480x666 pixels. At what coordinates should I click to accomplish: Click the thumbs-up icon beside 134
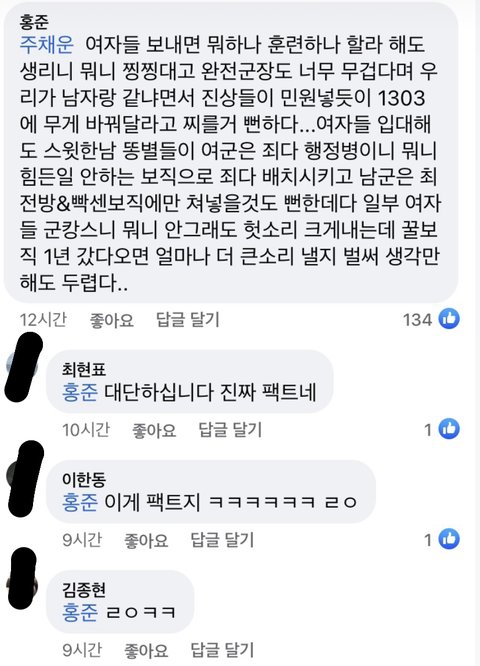(449, 319)
